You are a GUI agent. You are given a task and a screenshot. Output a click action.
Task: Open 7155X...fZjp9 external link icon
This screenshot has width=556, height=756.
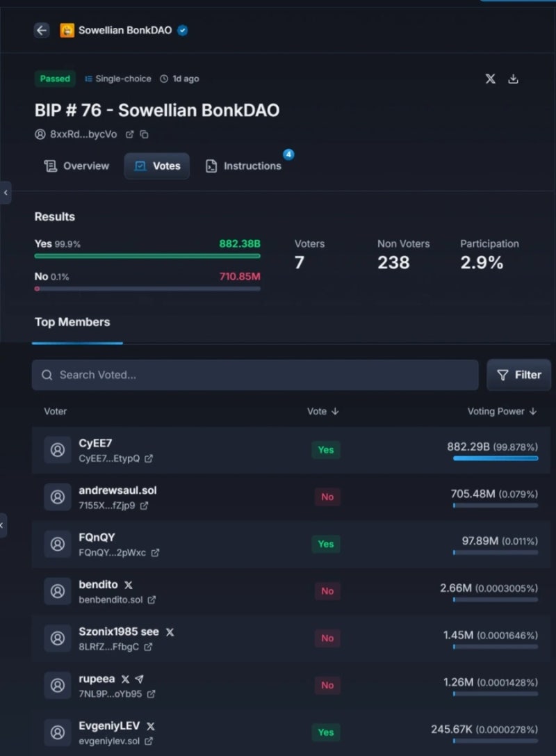click(x=144, y=506)
